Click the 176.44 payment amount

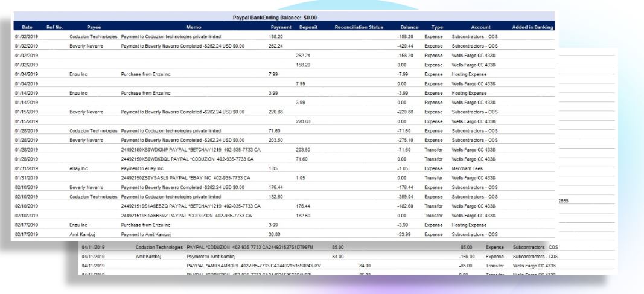tap(276, 187)
